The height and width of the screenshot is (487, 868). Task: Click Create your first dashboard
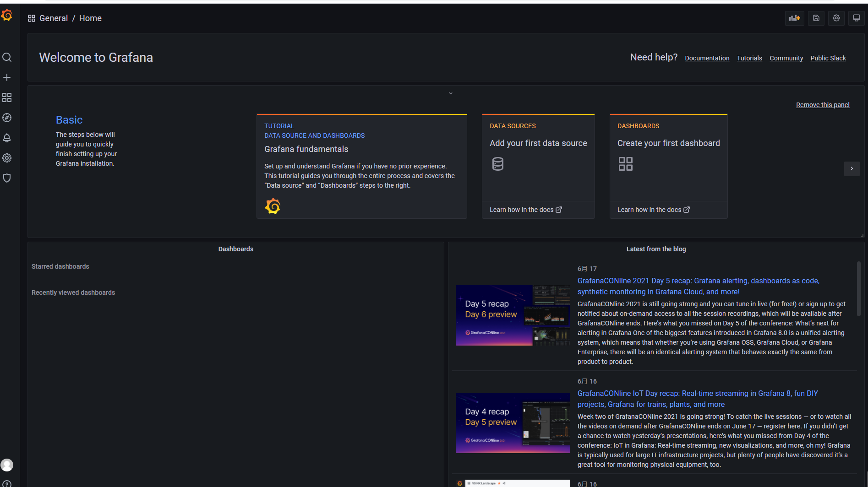[669, 143]
